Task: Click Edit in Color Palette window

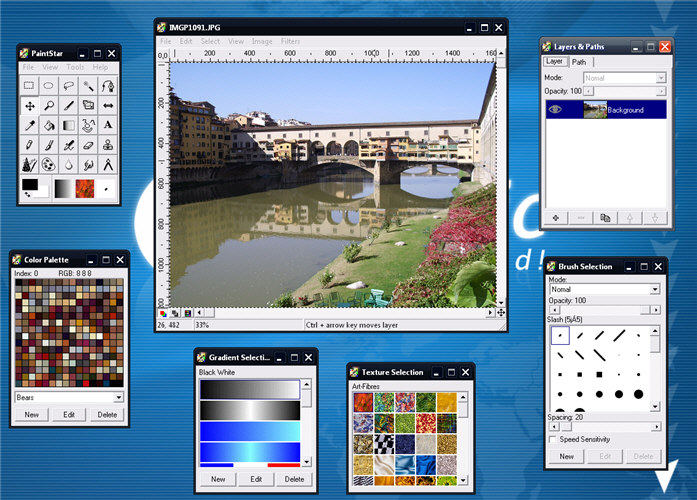Action: [69, 415]
